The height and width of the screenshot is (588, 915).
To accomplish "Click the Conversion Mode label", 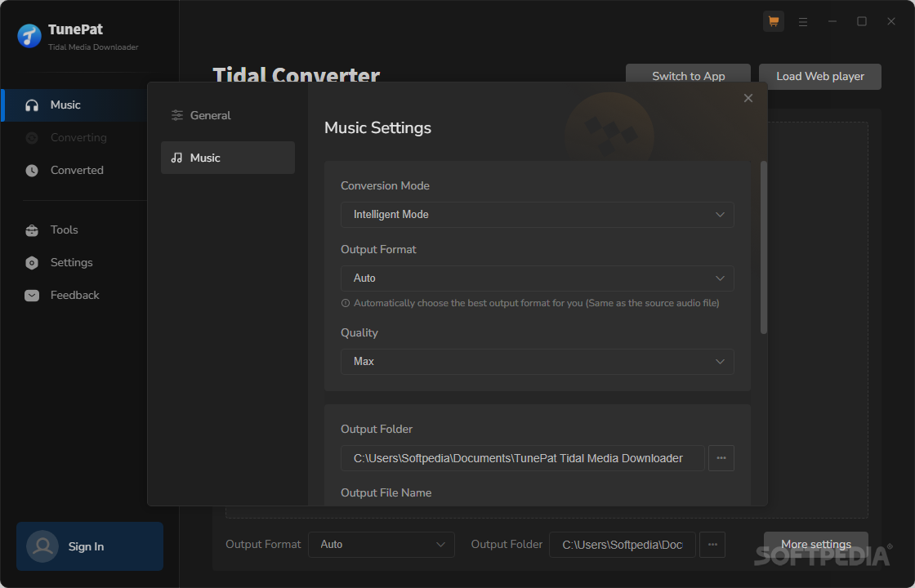I will 385,185.
